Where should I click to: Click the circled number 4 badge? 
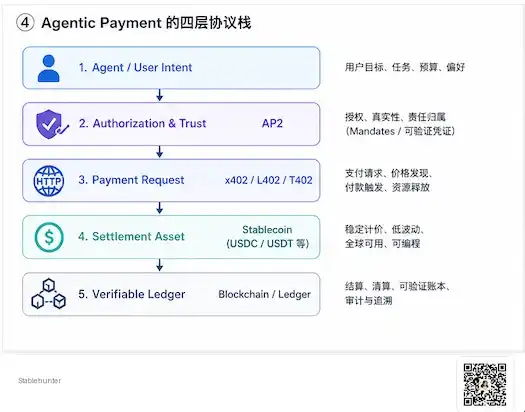(25, 23)
